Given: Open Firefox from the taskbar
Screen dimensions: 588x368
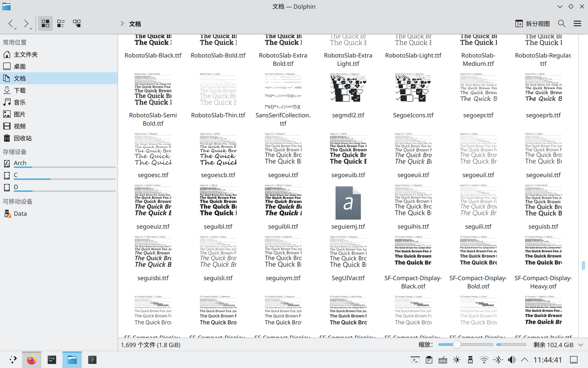Looking at the screenshot, I should 31,360.
